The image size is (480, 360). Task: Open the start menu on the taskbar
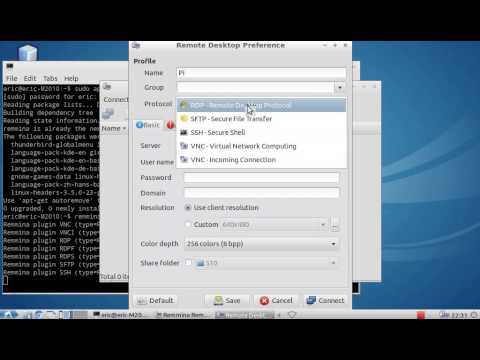pos(9,314)
